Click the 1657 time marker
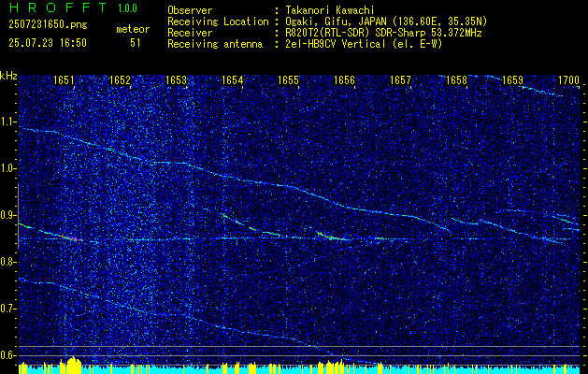 tap(400, 79)
